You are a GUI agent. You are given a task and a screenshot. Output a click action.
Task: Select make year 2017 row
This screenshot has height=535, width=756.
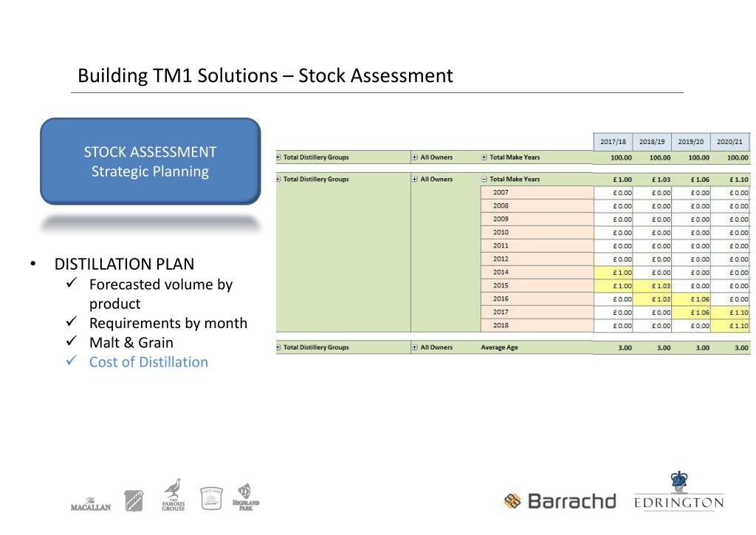click(x=537, y=312)
